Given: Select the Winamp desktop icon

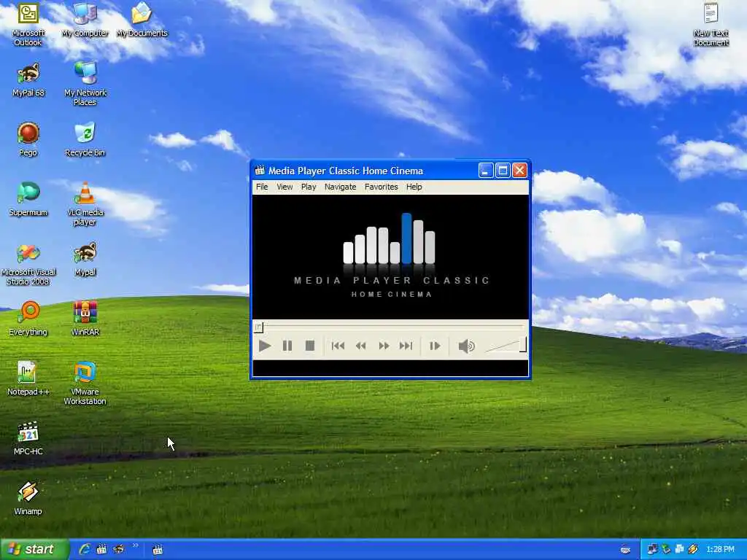Looking at the screenshot, I should (x=28, y=498).
